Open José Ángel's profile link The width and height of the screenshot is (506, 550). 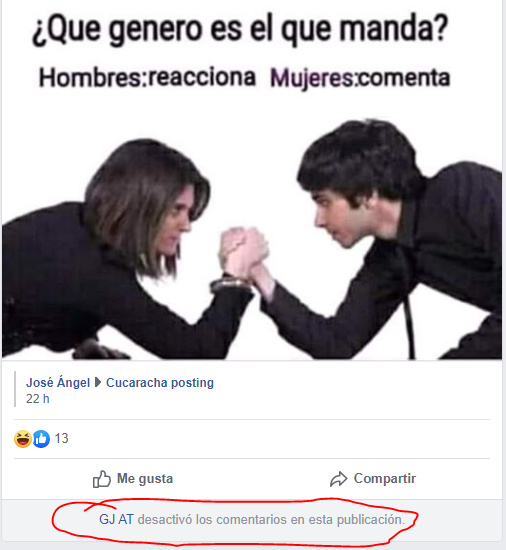pos(58,382)
